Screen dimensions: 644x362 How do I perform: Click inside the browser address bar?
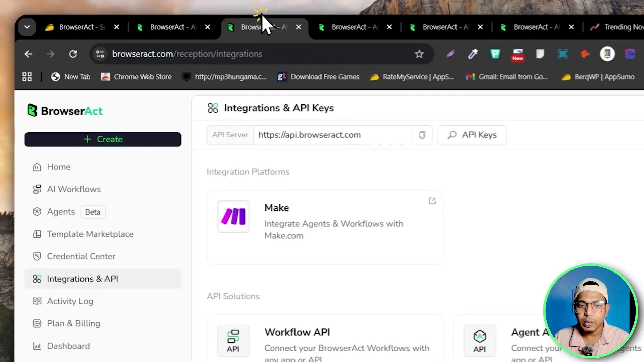tap(235, 54)
